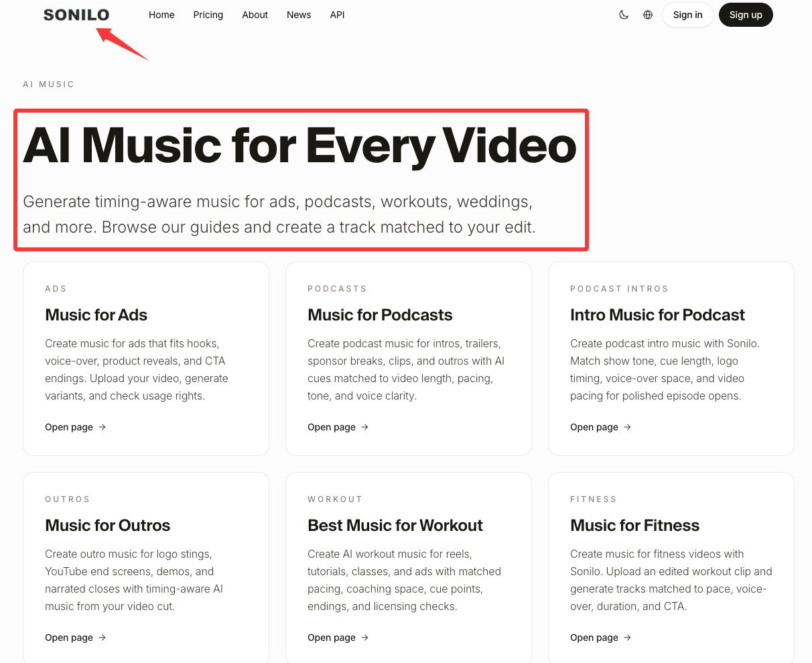Open page link for Music for Outros
This screenshot has height=663, width=812.
click(x=76, y=638)
